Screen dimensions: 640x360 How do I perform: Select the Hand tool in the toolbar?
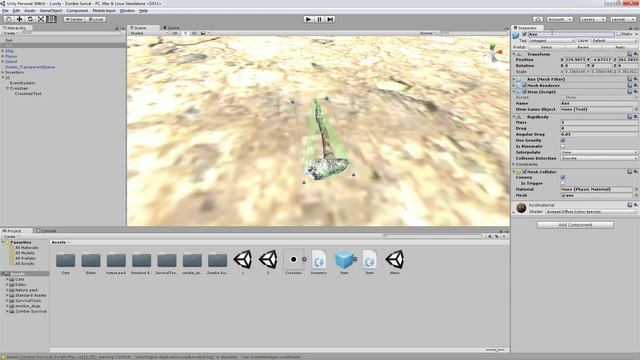point(8,19)
